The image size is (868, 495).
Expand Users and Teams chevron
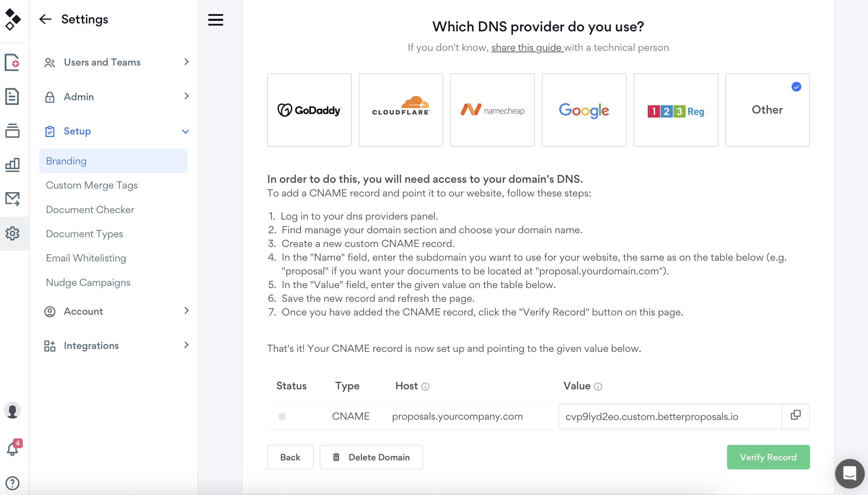[x=186, y=62]
